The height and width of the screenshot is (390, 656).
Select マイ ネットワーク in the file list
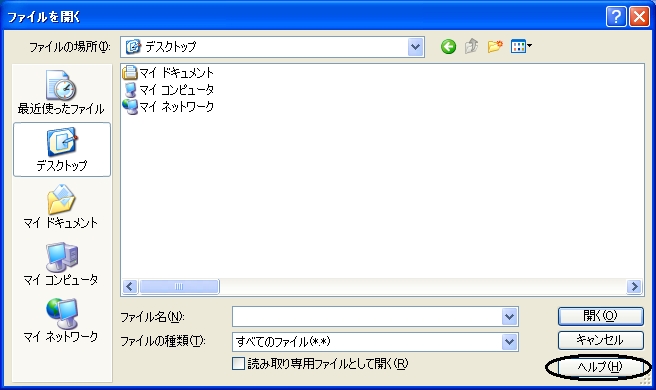click(168, 107)
